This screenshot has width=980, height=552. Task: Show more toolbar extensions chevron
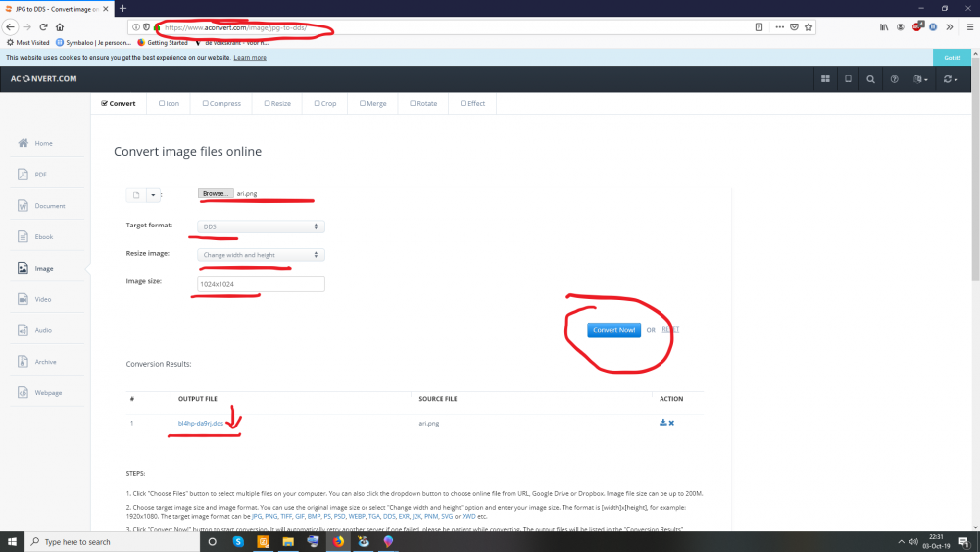(950, 26)
